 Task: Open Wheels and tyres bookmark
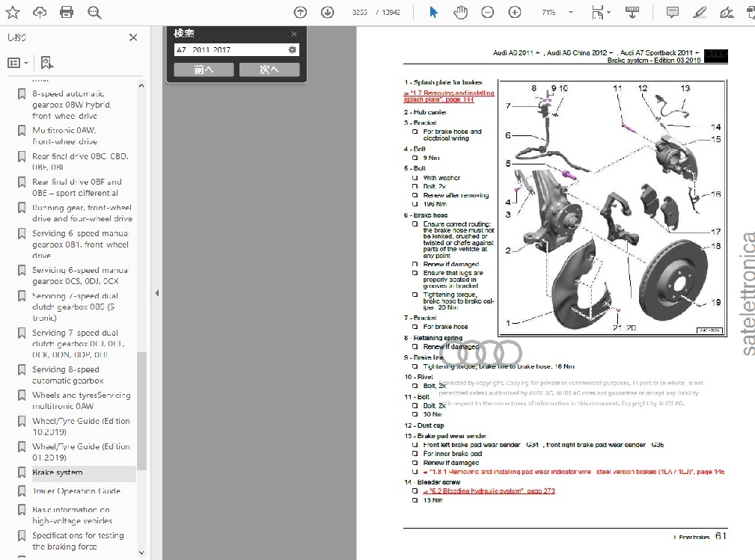point(82,401)
